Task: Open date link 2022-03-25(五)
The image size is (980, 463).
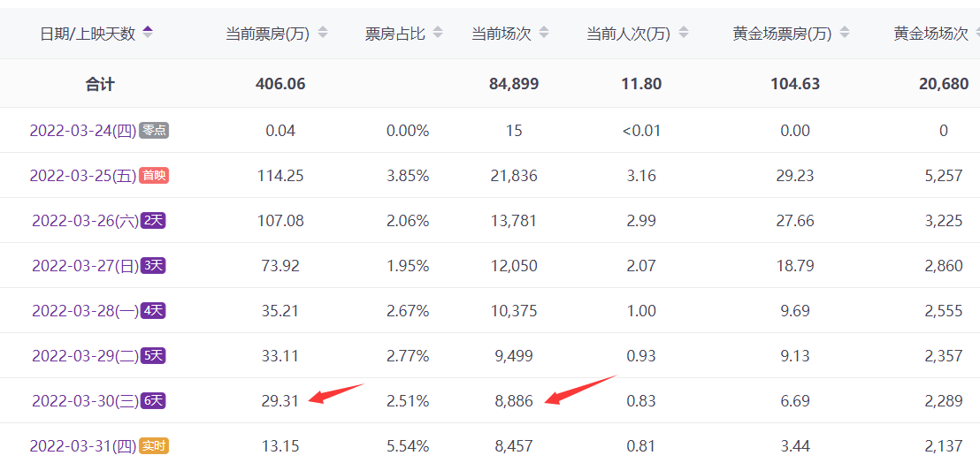Action: point(83,176)
